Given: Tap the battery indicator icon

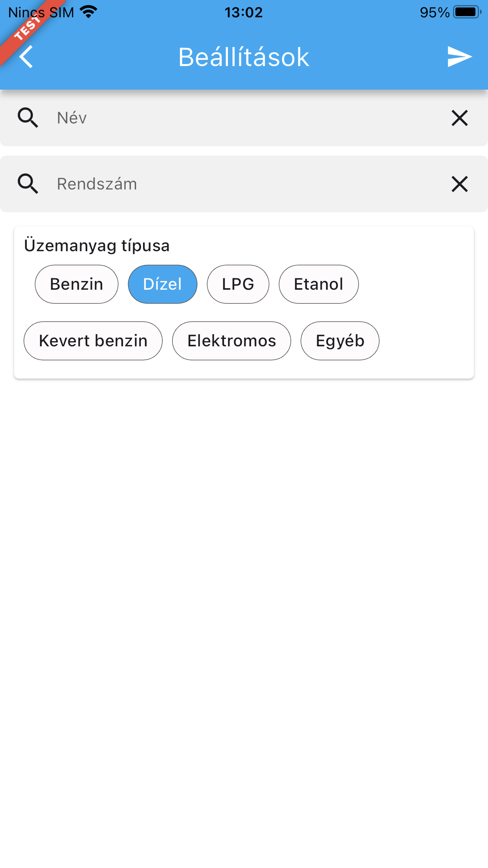Looking at the screenshot, I should click(467, 12).
